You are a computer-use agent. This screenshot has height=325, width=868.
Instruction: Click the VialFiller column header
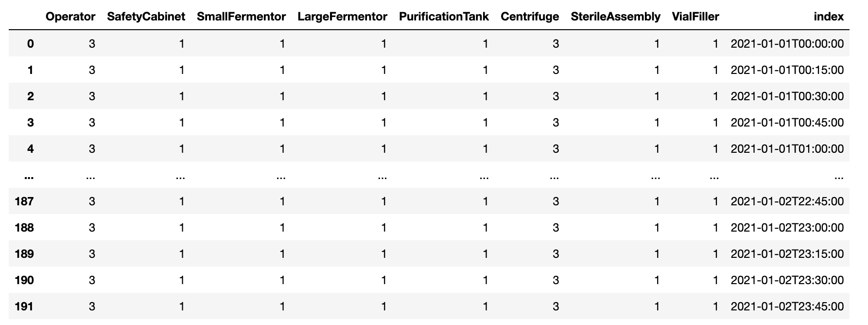695,17
